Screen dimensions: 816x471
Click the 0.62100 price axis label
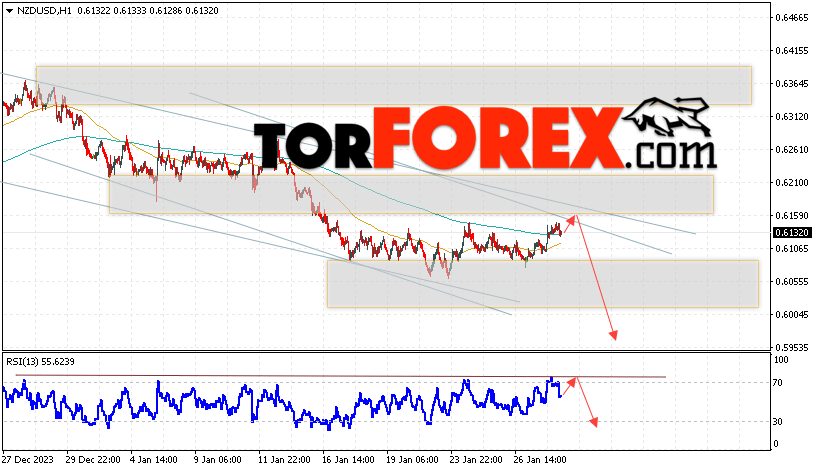(x=792, y=183)
